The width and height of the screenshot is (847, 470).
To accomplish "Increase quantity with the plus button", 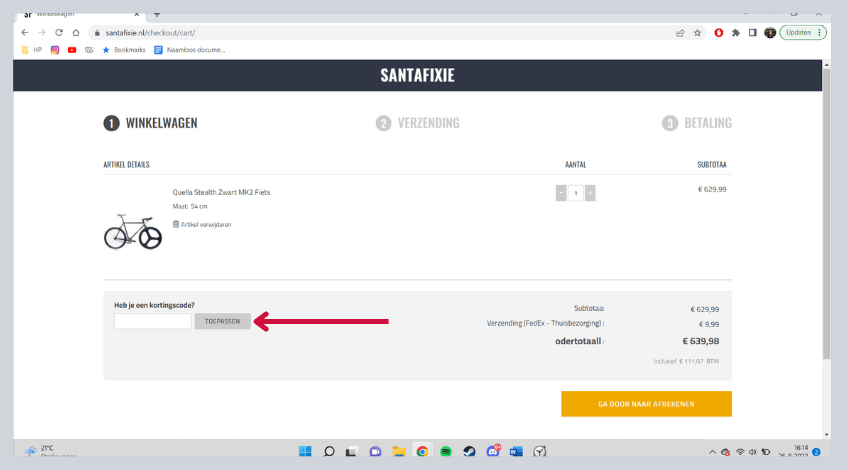I will (x=590, y=192).
